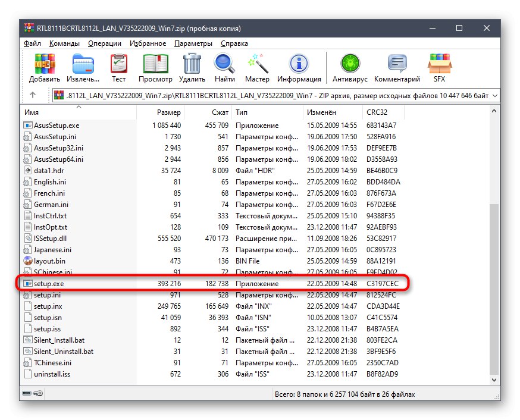
Task: Select the setup.iss file name
Action: [47, 329]
